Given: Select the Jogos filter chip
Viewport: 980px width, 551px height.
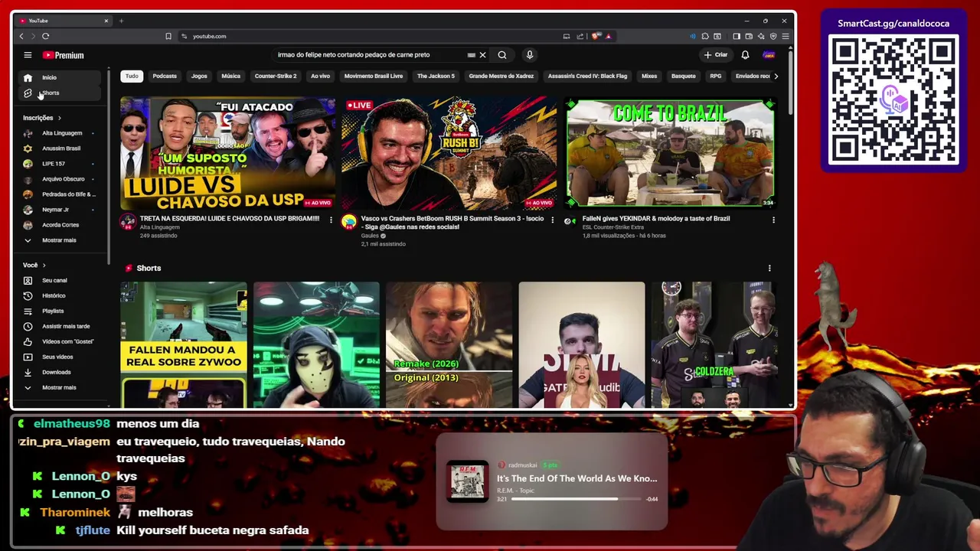Looking at the screenshot, I should pyautogui.click(x=199, y=77).
